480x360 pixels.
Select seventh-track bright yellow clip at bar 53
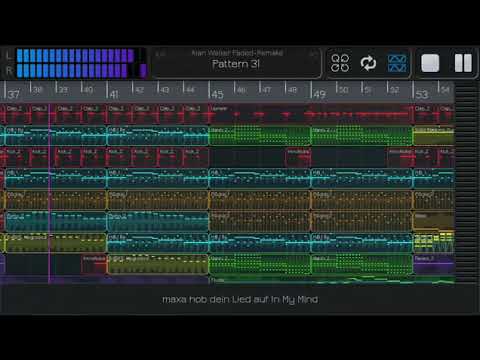[x=434, y=243]
